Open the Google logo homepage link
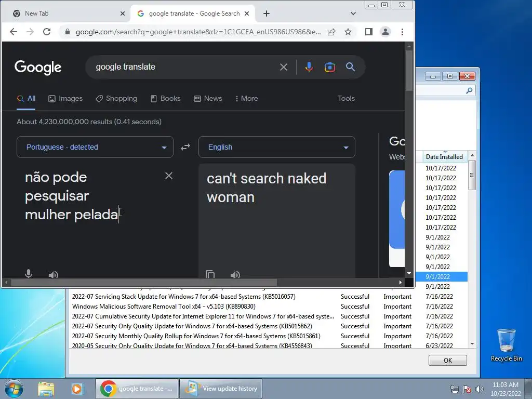 (x=38, y=68)
